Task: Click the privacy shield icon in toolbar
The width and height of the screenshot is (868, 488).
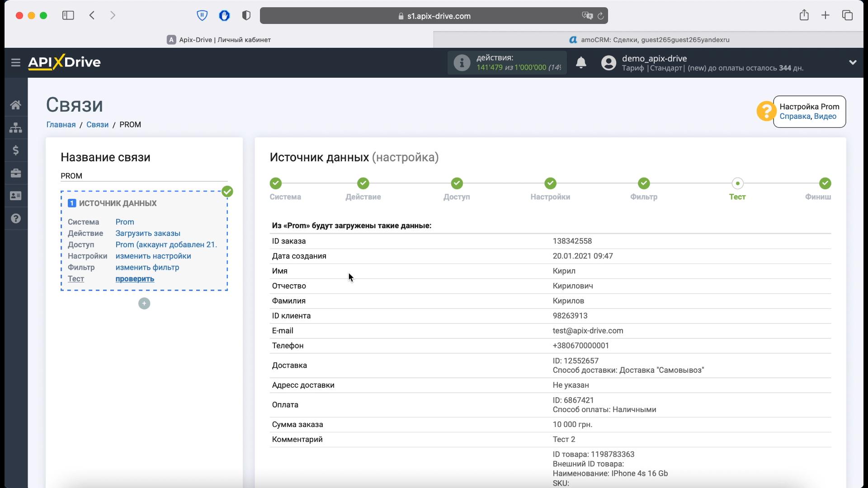Action: [246, 15]
